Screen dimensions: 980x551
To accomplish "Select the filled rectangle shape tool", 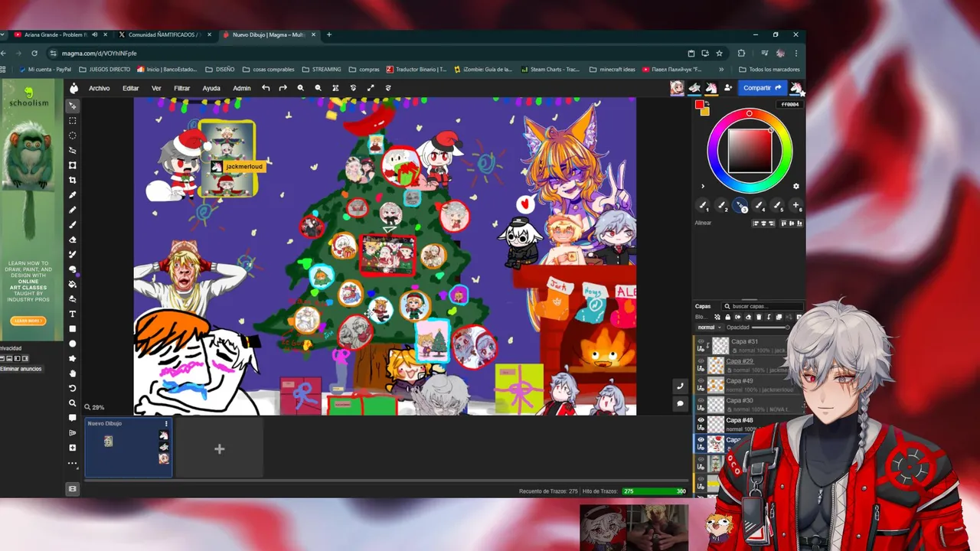I will [73, 328].
